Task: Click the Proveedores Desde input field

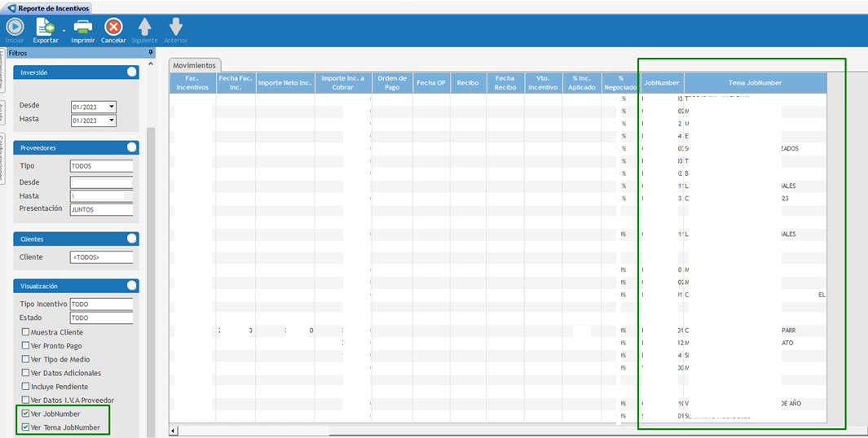Action: (101, 182)
